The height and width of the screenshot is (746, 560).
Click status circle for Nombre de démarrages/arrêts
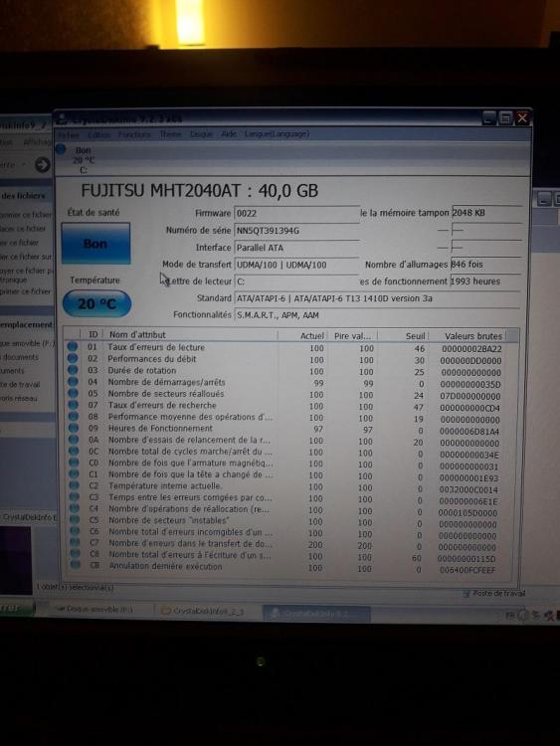(73, 382)
